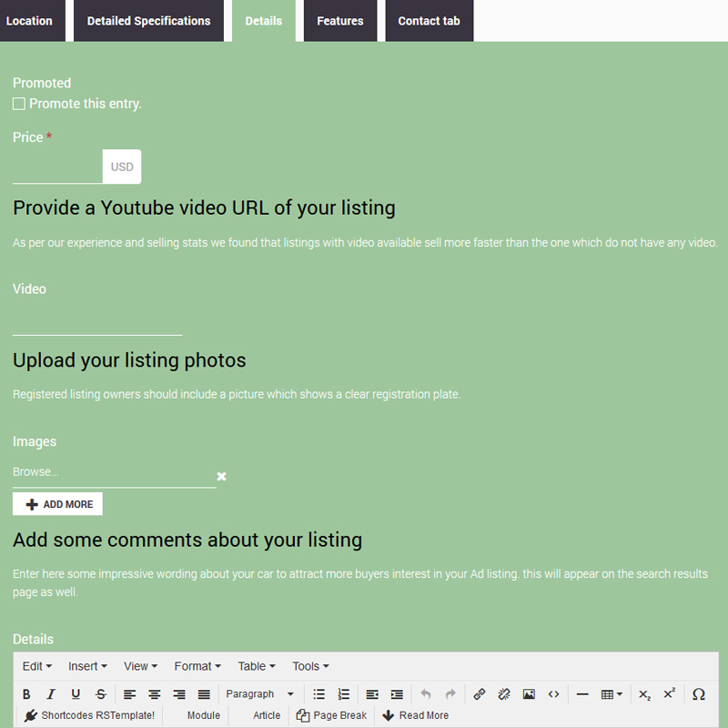Open the editor's Edit menu

(x=37, y=666)
